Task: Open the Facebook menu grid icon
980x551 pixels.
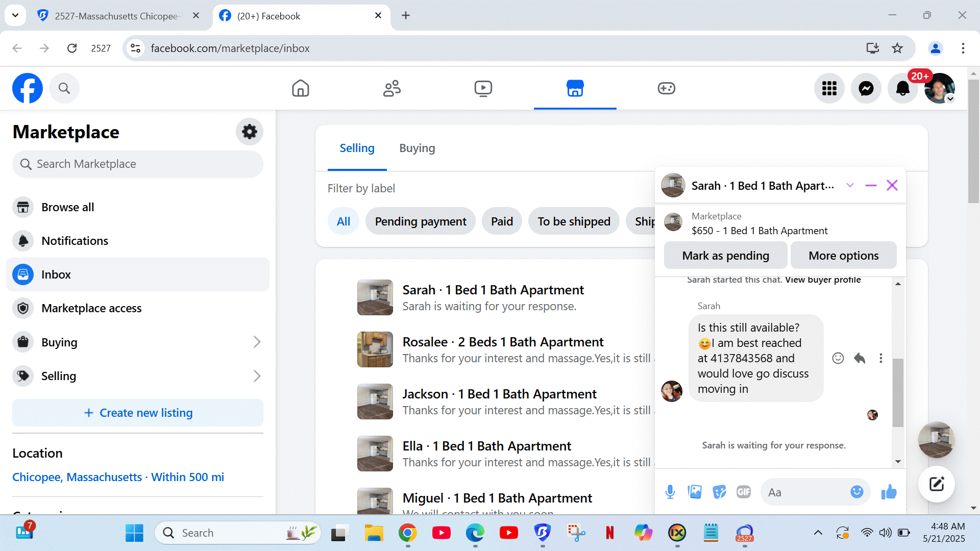Action: coord(829,88)
